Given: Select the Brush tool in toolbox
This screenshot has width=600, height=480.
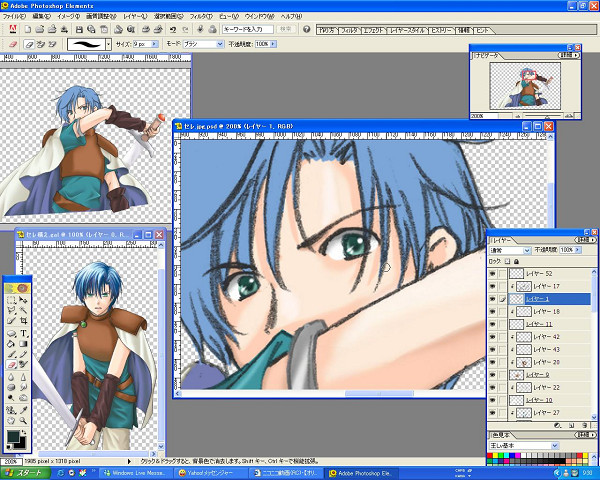Looking at the screenshot, I should tap(11, 354).
